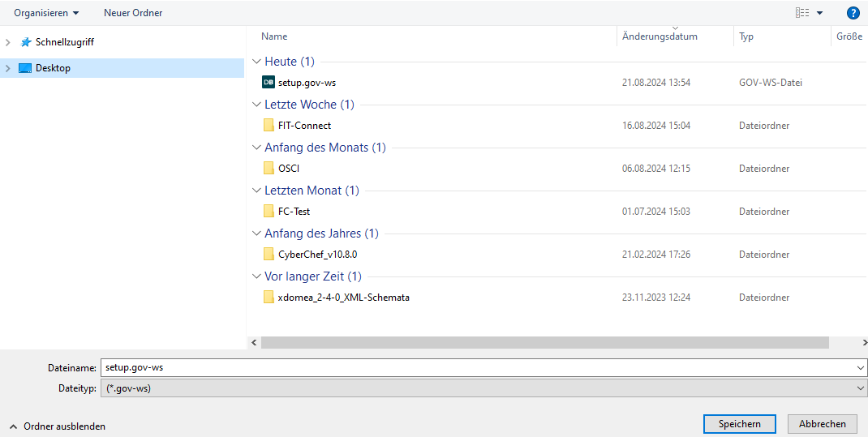The height and width of the screenshot is (437, 868).
Task: Open the Organisieren menu
Action: click(x=46, y=13)
